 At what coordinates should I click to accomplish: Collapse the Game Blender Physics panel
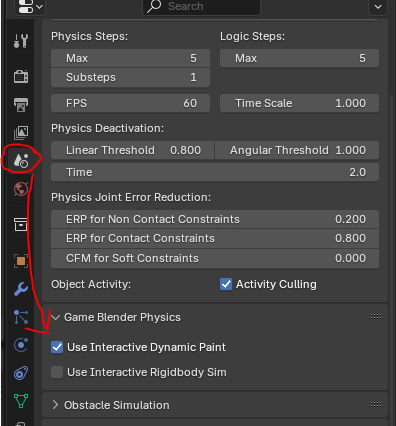(56, 317)
